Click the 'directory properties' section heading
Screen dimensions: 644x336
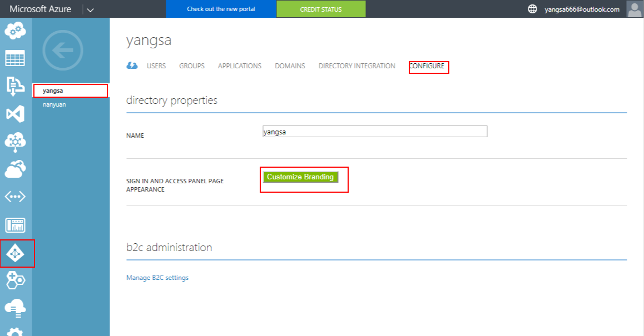172,101
